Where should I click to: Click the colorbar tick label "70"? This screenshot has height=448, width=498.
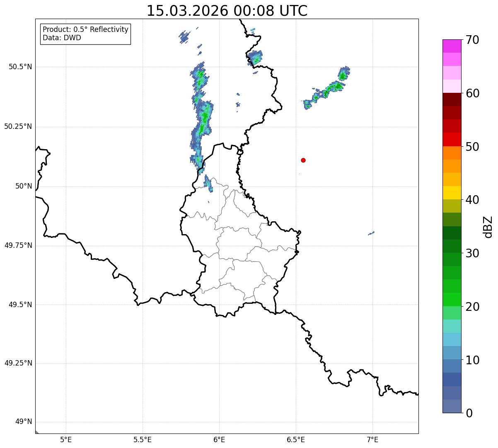pyautogui.click(x=472, y=40)
